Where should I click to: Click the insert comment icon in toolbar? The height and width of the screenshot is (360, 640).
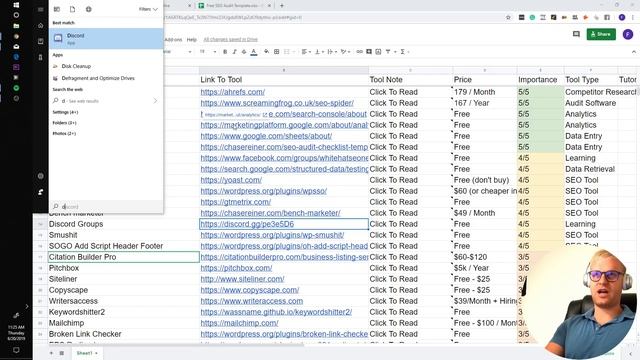pyautogui.click(x=369, y=52)
